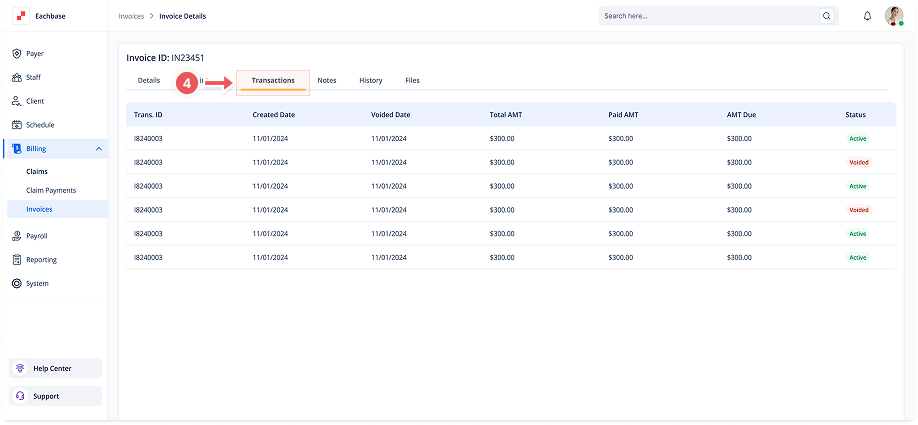Click the Schedule calendar icon
This screenshot has height=425, width=918.
click(17, 125)
